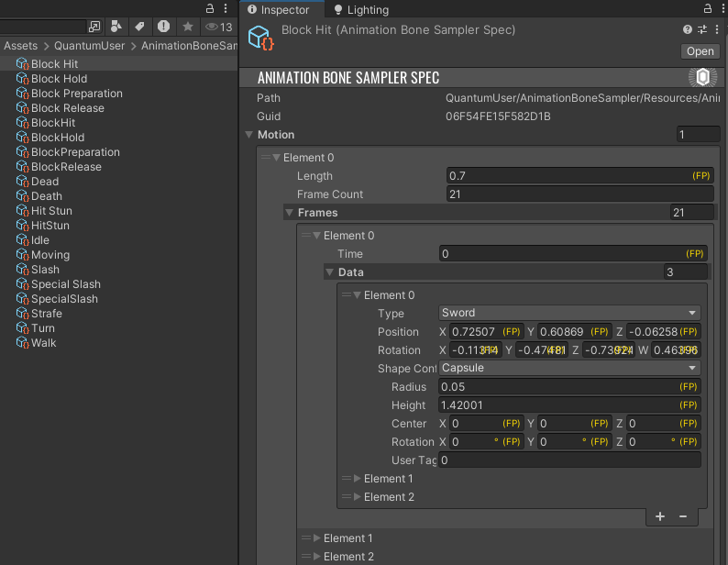This screenshot has height=565, width=728.
Task: Open Inspector panel three-dot menu
Action: click(x=722, y=8)
